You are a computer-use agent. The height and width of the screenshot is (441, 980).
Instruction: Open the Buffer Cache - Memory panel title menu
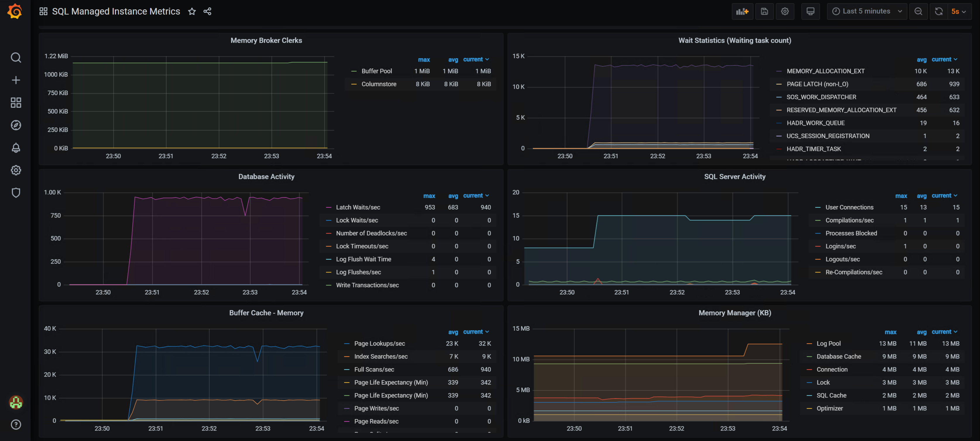tap(266, 313)
